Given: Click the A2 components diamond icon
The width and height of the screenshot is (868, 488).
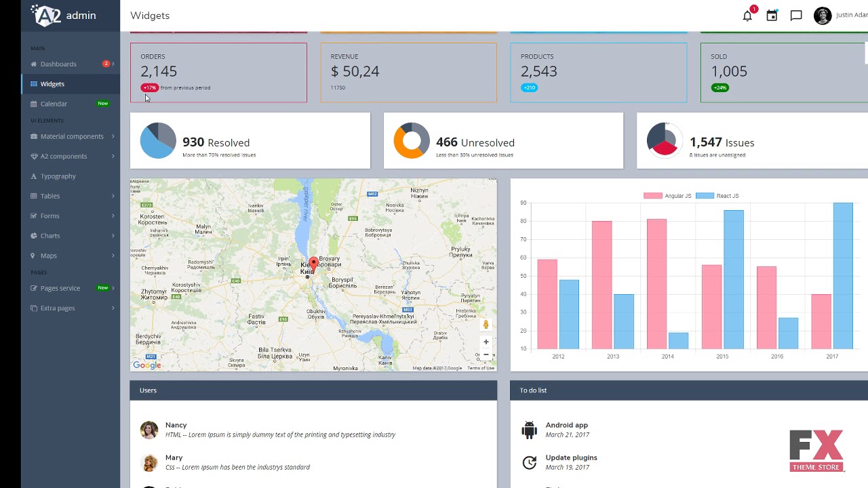Looking at the screenshot, I should [x=34, y=157].
